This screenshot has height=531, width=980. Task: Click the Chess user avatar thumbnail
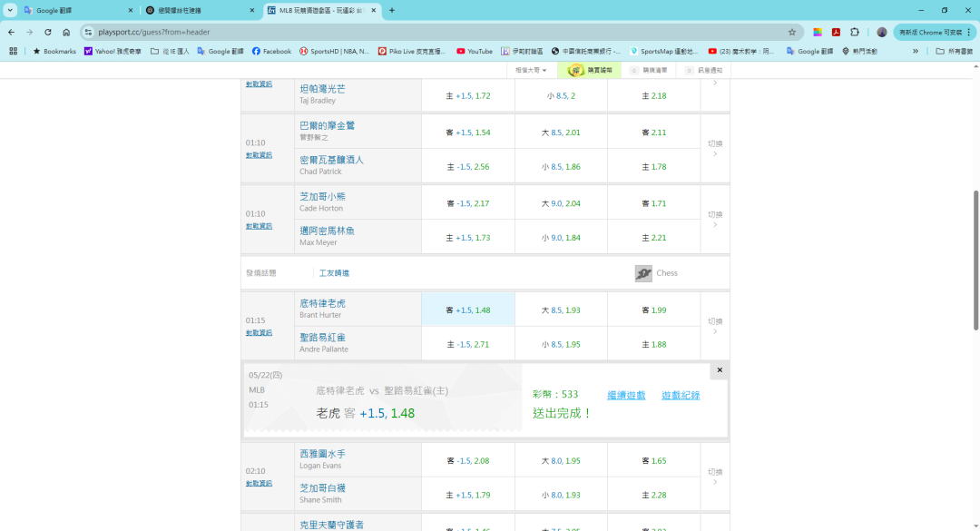pos(643,273)
